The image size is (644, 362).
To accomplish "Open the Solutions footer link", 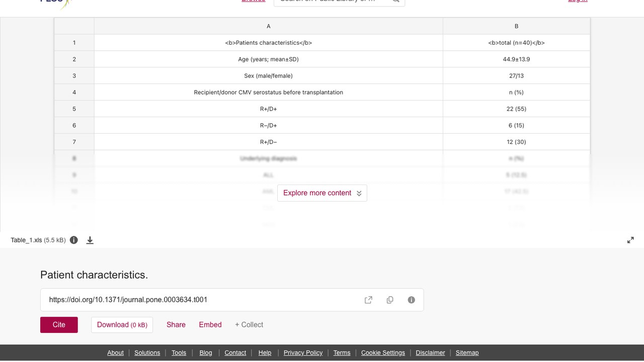I will tap(147, 353).
